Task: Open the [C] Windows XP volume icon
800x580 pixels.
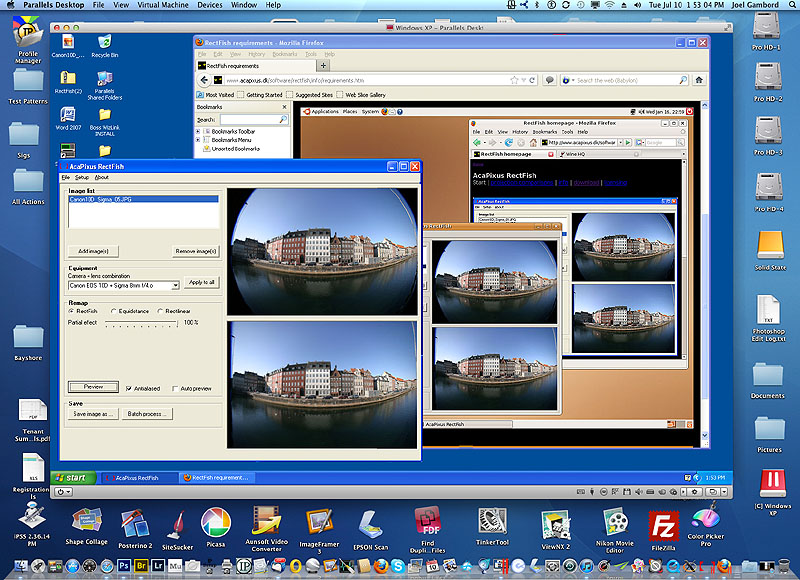Action: coord(772,483)
